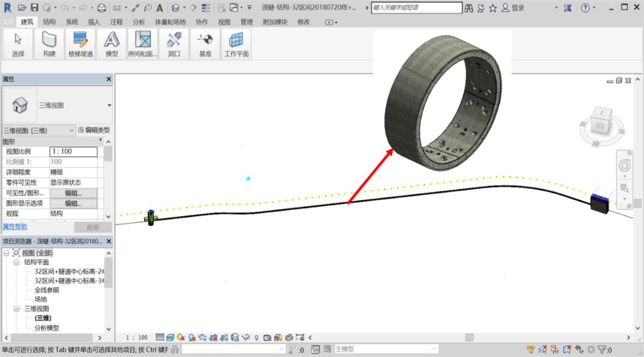This screenshot has width=644, height=357.
Task: Open the 三维视图 type selector dropdown
Action: 109,105
